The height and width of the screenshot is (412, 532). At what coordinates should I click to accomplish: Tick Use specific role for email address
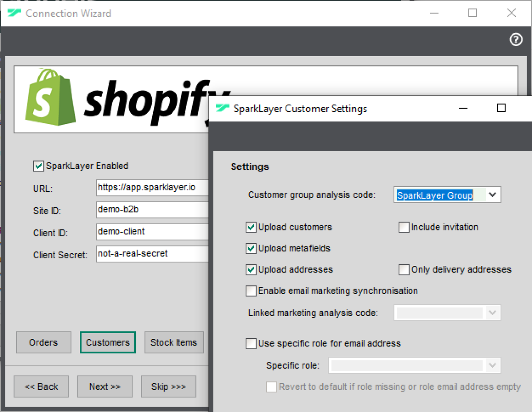pos(251,343)
